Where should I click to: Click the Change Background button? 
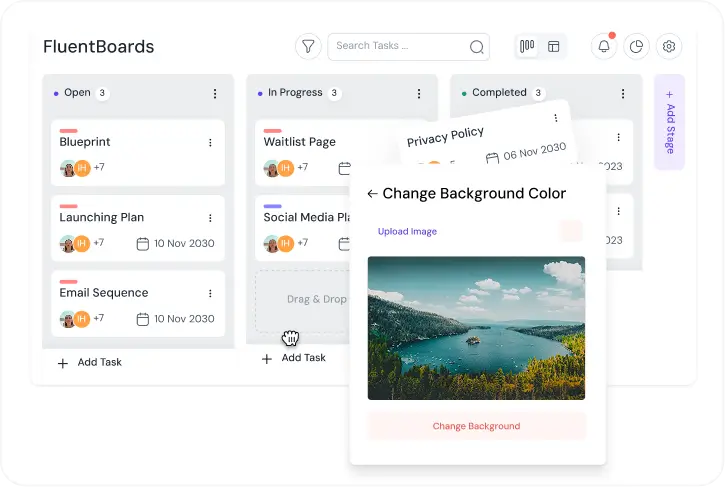coord(476,426)
